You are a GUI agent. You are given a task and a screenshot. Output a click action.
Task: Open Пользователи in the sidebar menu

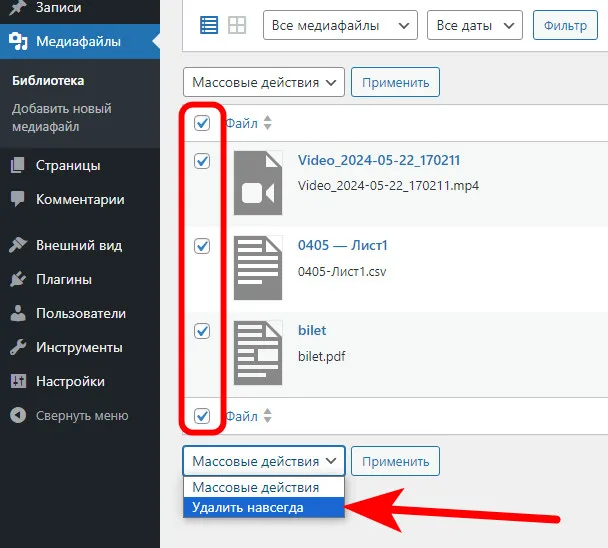79,313
